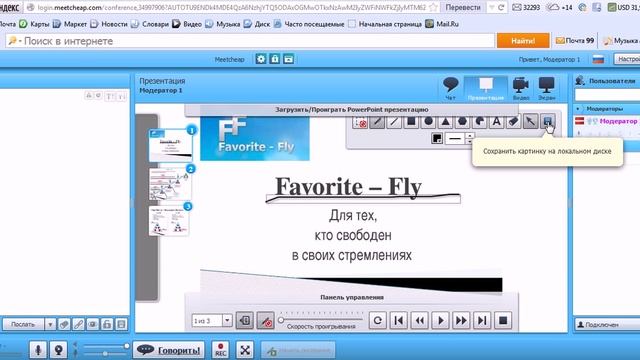Click the Поиск в интернете field
Viewport: 640px width, 360px height.
(250, 41)
